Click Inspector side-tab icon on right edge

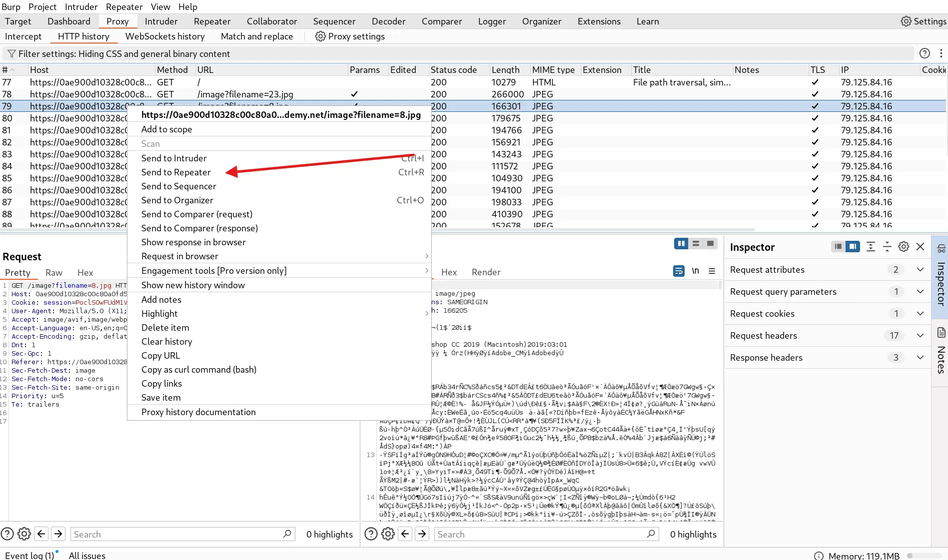(941, 249)
